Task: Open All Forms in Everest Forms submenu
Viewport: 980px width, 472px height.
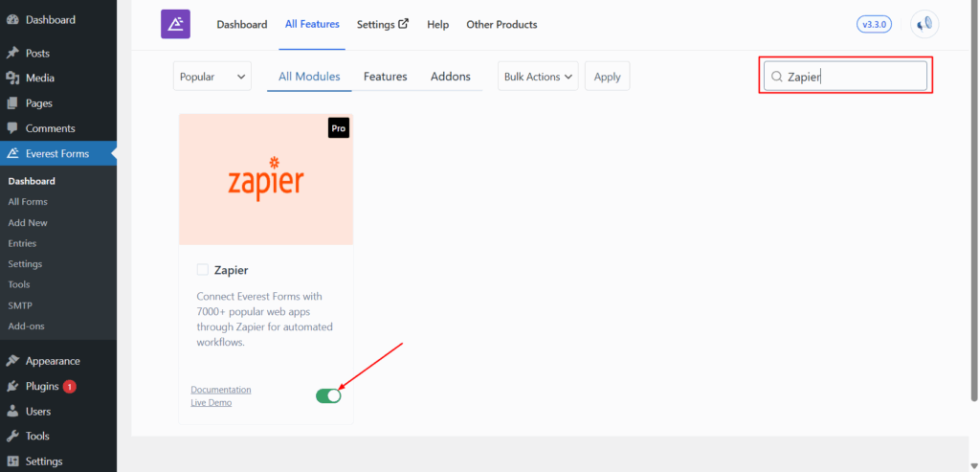Action: point(28,202)
